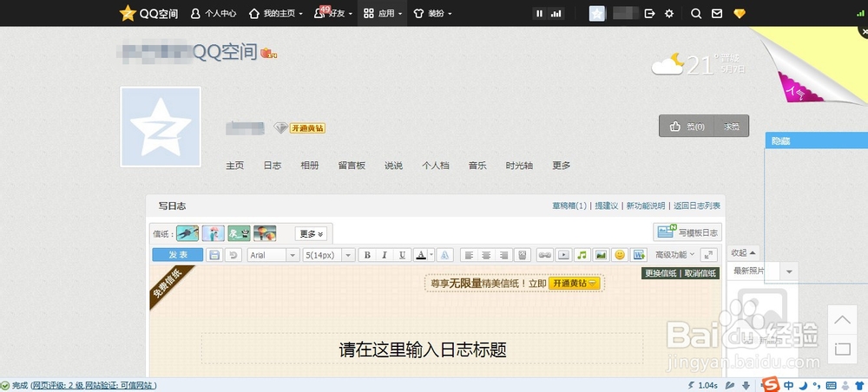Viewport: 868px width, 392px height.
Task: Click the insert video icon
Action: pyautogui.click(x=563, y=255)
